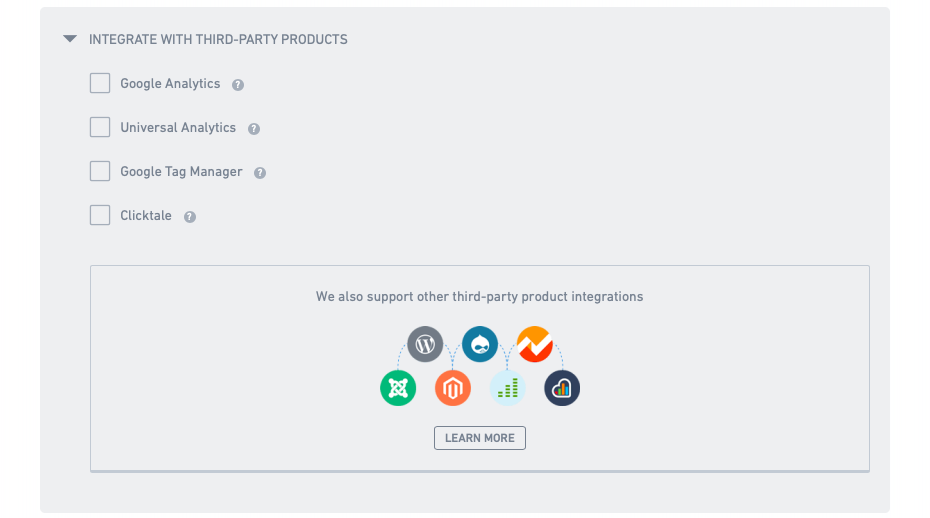This screenshot has height=518, width=930.
Task: Click the Clicktale label text
Action: coord(146,215)
